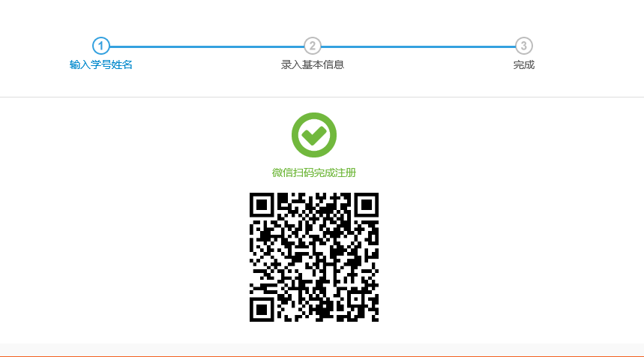
Task: Click the QR code's small alignment square
Action: click(355, 299)
